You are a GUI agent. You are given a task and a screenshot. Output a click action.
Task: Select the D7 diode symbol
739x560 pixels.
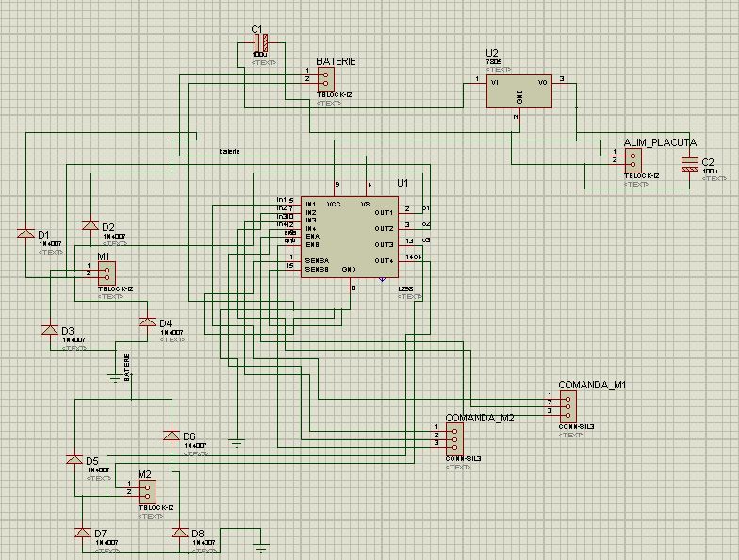pyautogui.click(x=83, y=533)
